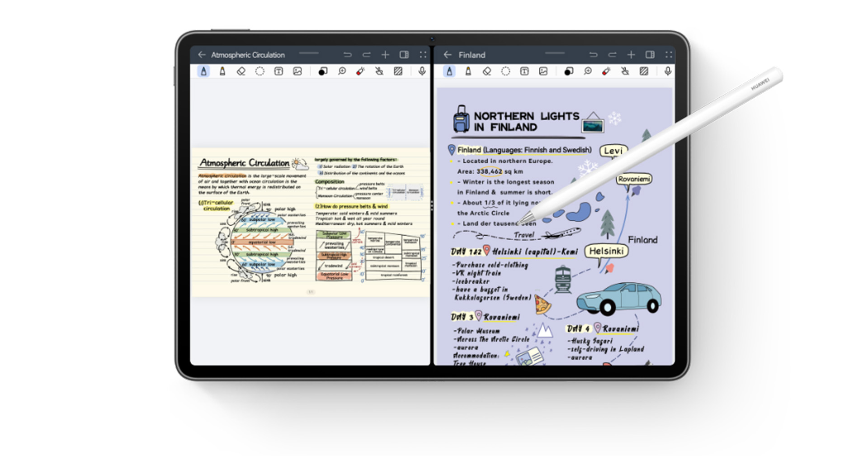Select the pen tool in Atmospheric Circulation note

coord(203,71)
